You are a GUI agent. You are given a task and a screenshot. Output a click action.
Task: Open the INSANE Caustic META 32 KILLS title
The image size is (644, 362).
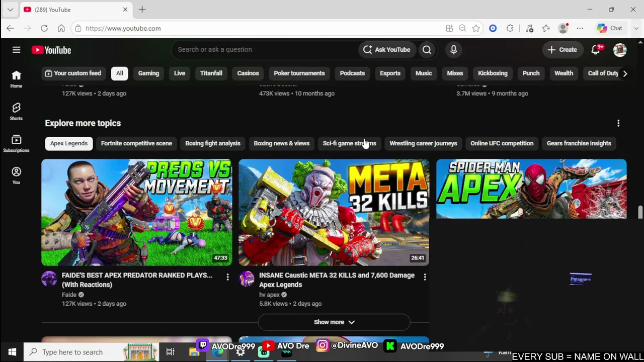[337, 280]
